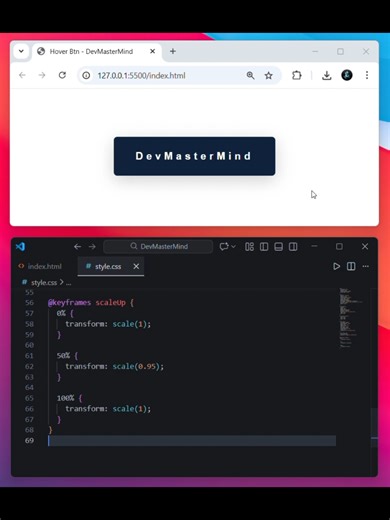
Task: Open Customize Layout in VS Code
Action: click(x=249, y=247)
